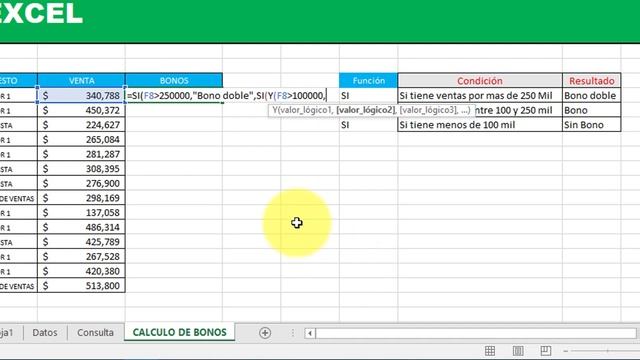This screenshot has width=640, height=360.
Task: Click the horizontal scrollbar left arrow
Action: [310, 333]
